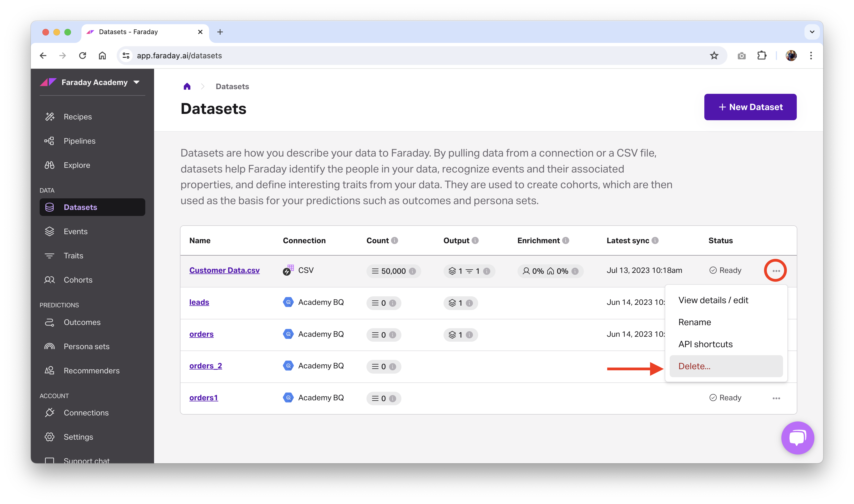The image size is (854, 504).
Task: Select the Recommenders icon
Action: click(x=50, y=371)
